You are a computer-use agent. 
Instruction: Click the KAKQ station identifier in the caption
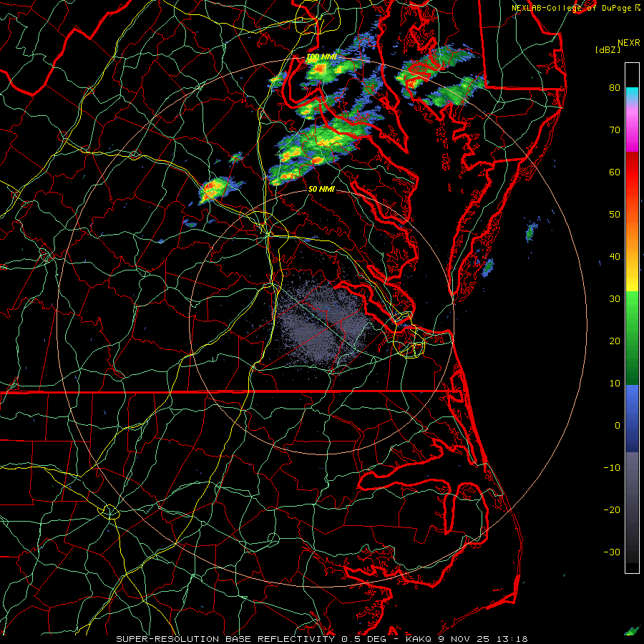click(x=419, y=639)
